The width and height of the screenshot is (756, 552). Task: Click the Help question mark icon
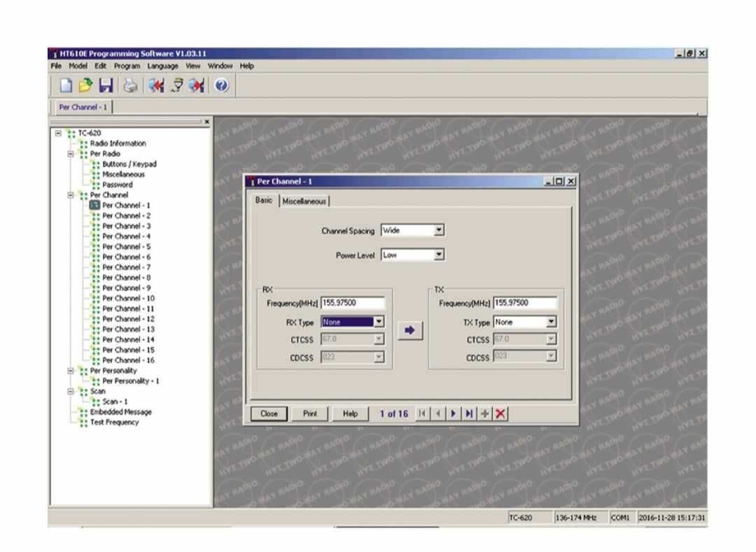click(221, 86)
